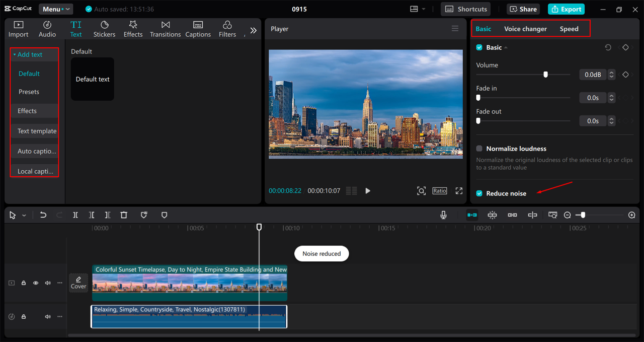Mute the audio track speaker icon
Image resolution: width=644 pixels, height=342 pixels.
[48, 317]
